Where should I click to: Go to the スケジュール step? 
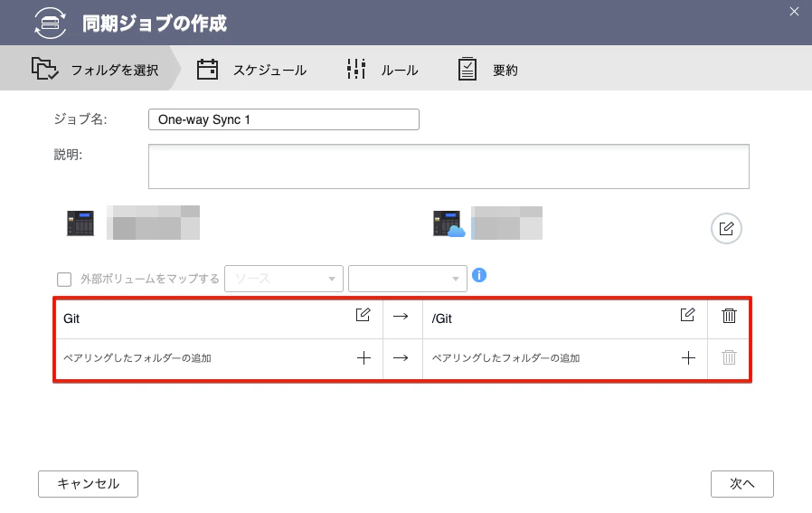tap(269, 70)
